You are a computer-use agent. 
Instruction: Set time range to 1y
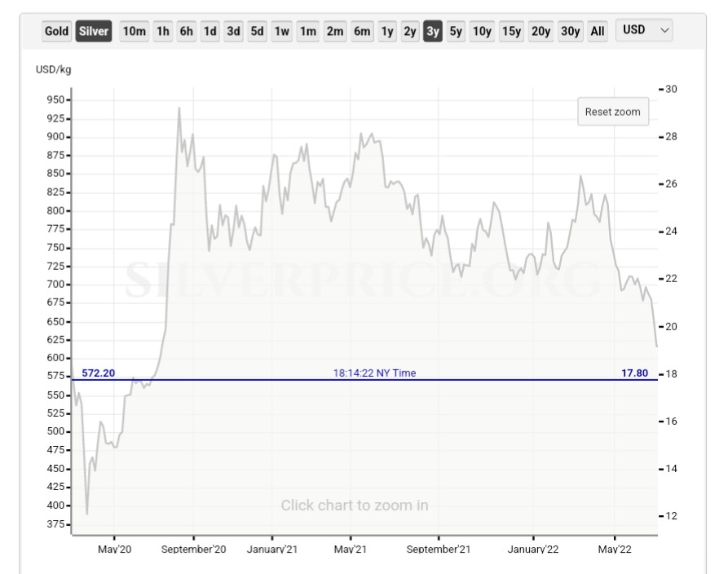click(387, 31)
